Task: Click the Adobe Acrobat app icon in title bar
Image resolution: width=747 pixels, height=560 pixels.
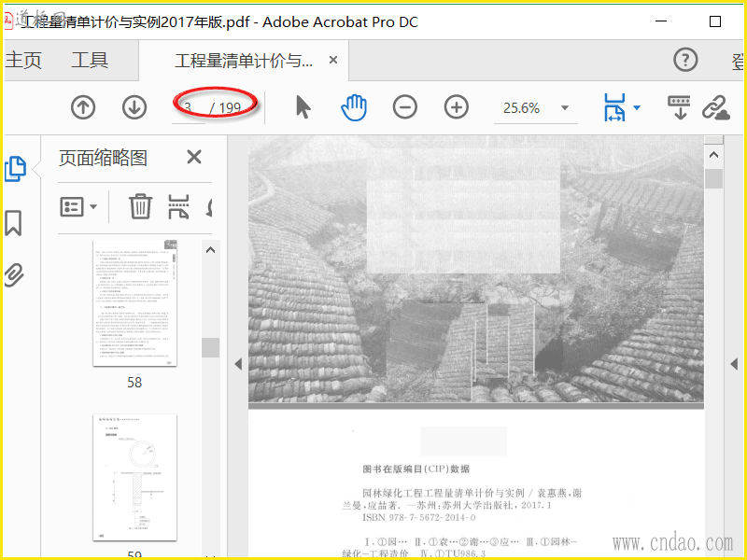Action: (x=7, y=21)
